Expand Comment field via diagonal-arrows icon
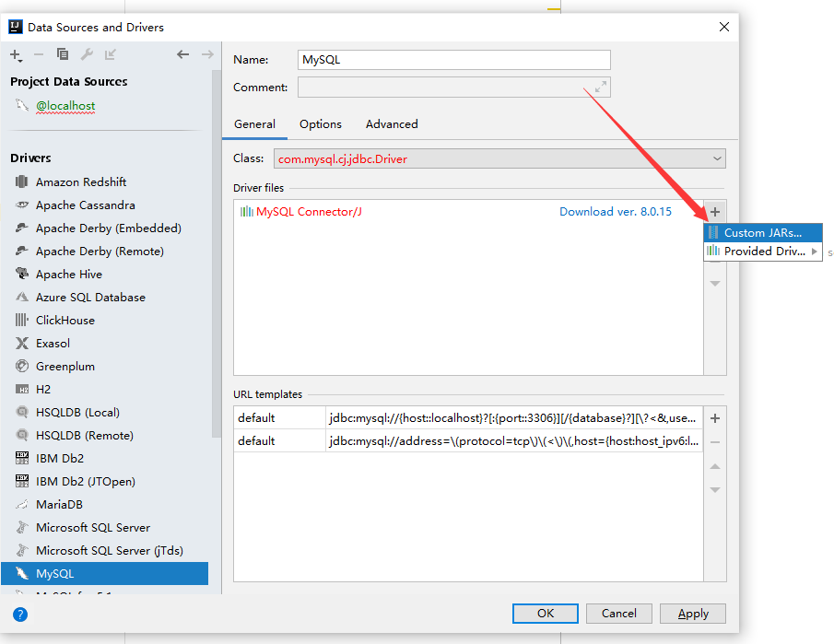 coord(600,87)
